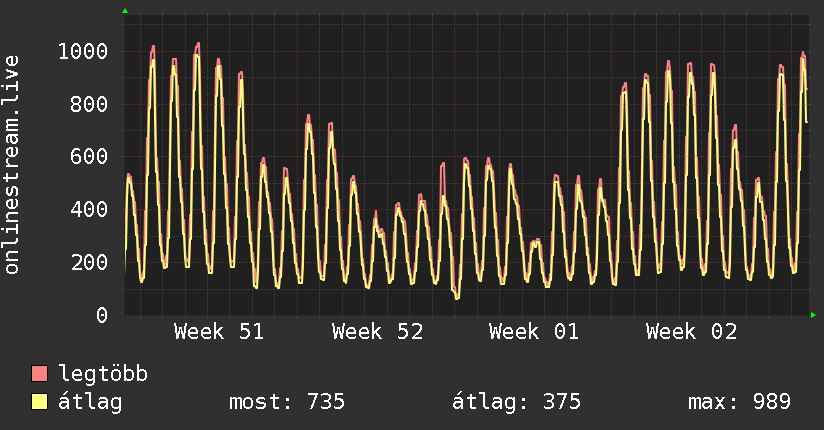Screen dimensions: 824x430
Task: Click the 600 y-axis tick label
Action: [89, 157]
